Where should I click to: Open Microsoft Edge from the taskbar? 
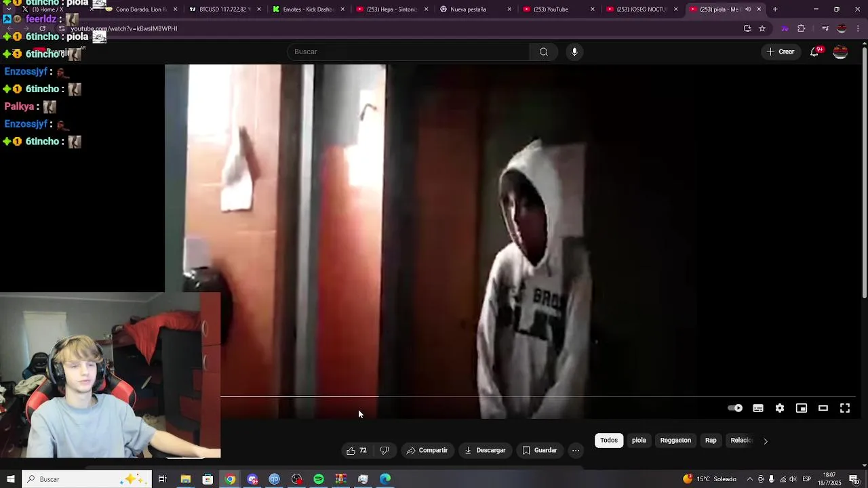(385, 479)
